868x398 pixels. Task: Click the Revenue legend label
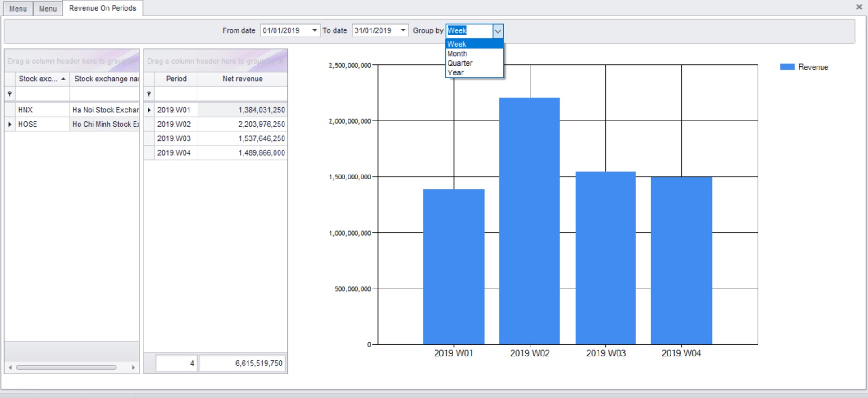[813, 67]
